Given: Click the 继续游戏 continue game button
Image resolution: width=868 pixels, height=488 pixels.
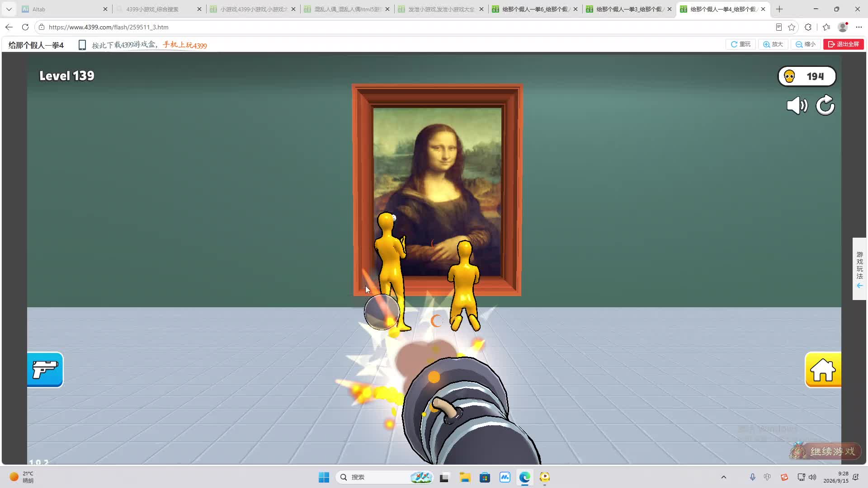Looking at the screenshot, I should point(825,451).
